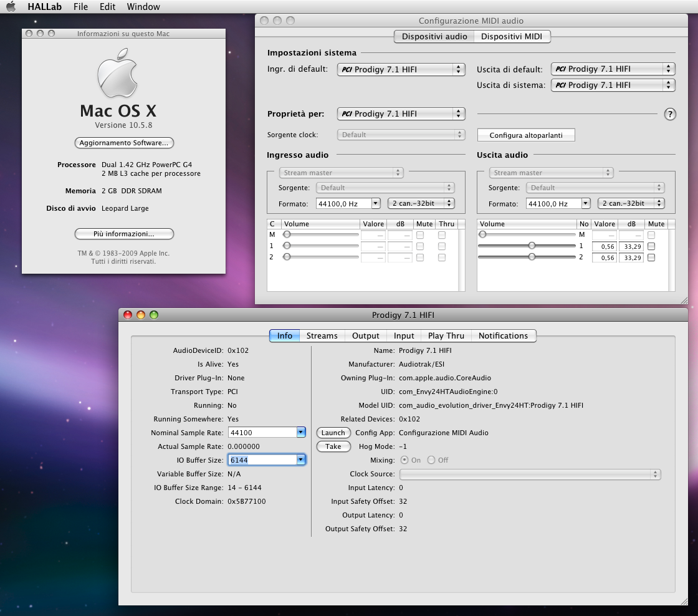698x616 pixels.
Task: Toggle Mute for output master channel M
Action: click(x=651, y=234)
